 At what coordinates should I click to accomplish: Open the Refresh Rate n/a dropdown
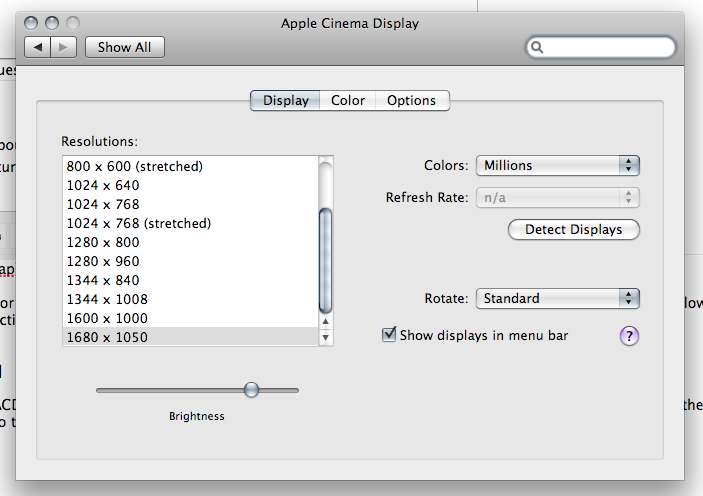tap(558, 197)
